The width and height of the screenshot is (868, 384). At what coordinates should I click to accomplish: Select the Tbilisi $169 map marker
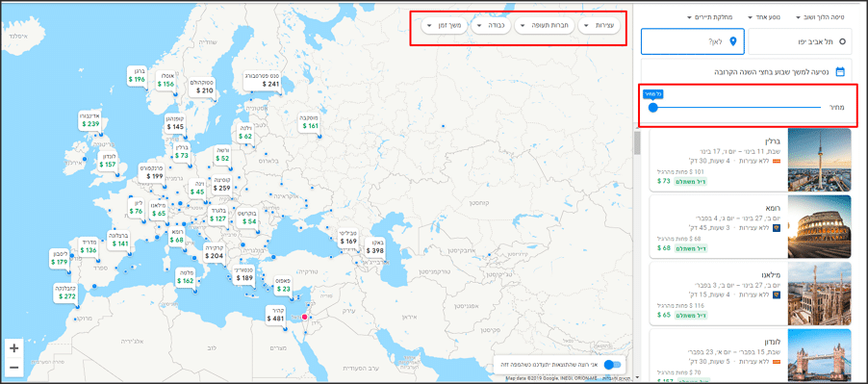[x=348, y=237]
